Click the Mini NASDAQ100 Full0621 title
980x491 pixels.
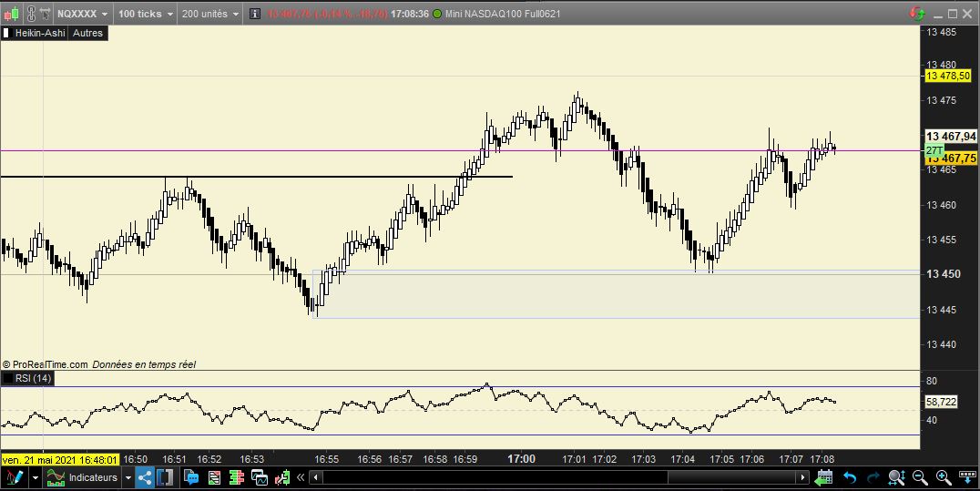[x=503, y=14]
